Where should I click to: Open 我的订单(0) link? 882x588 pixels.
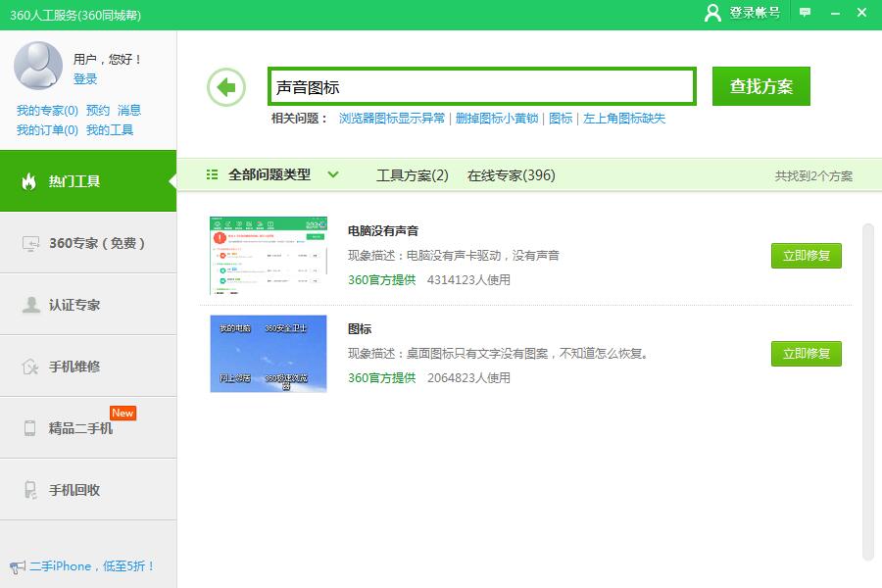click(x=47, y=130)
